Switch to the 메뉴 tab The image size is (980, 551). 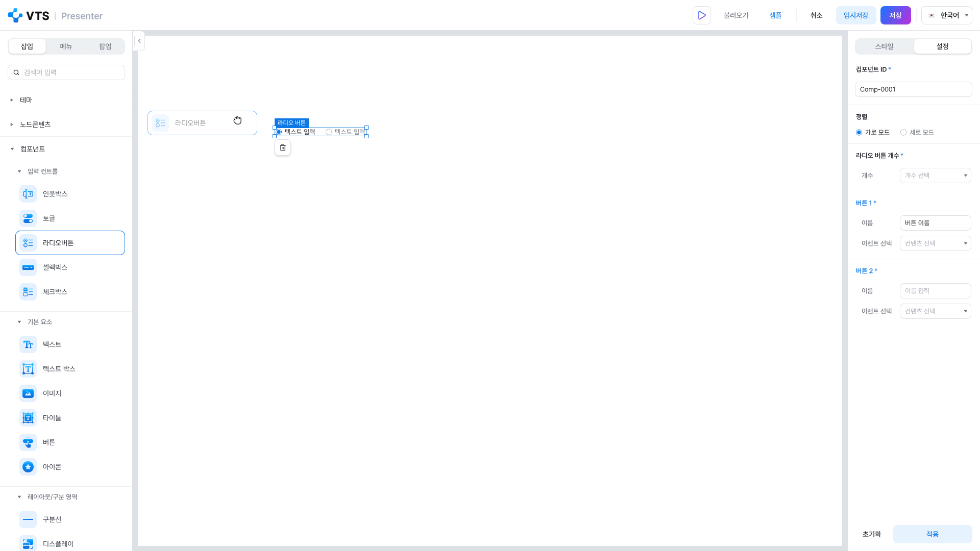66,46
